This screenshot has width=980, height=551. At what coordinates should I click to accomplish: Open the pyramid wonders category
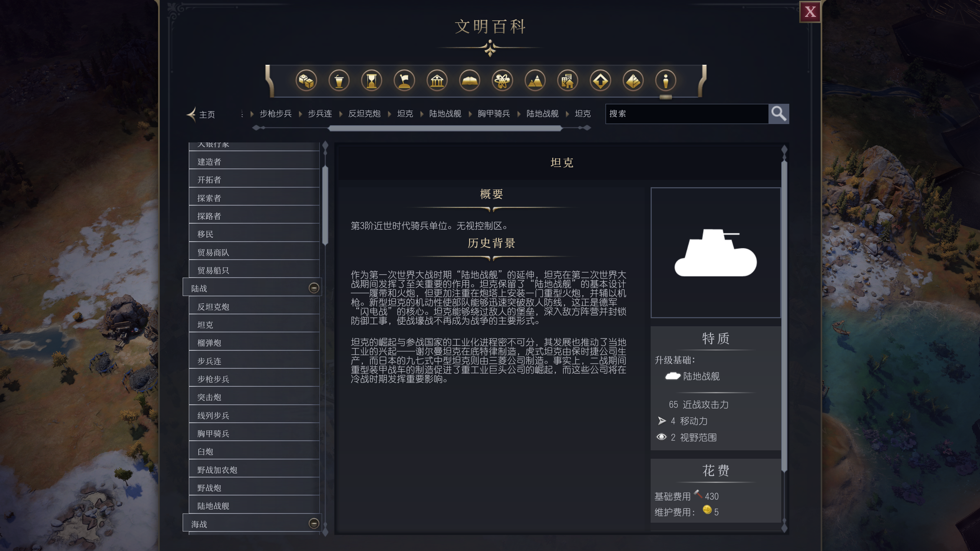(633, 81)
